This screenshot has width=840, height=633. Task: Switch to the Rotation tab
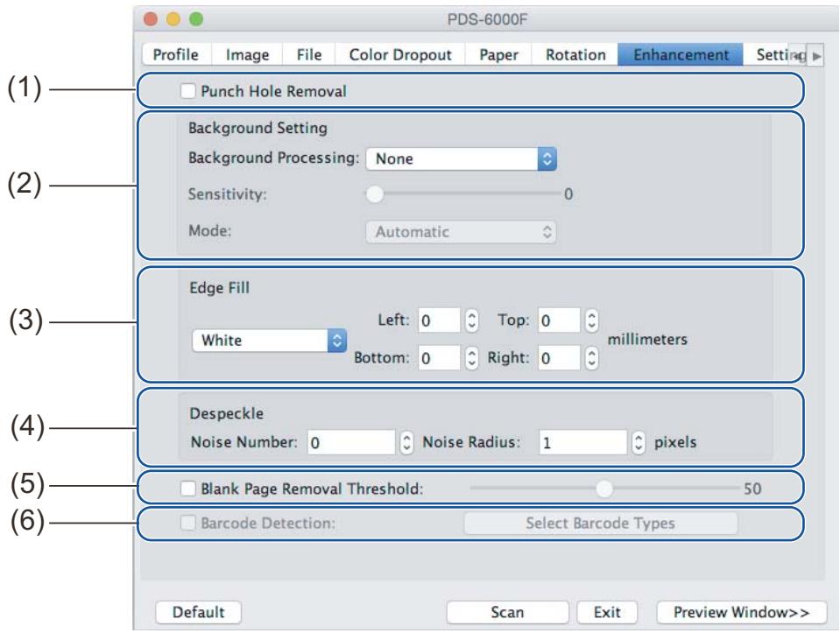click(575, 54)
